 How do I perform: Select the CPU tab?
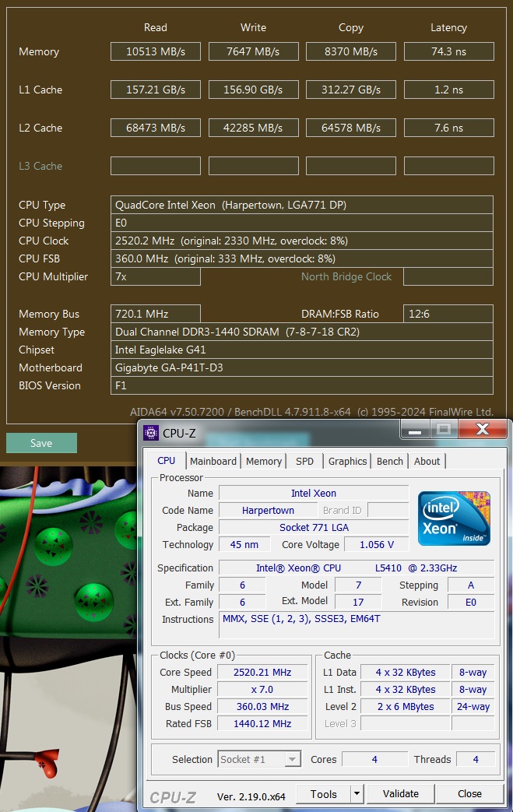[x=166, y=460]
